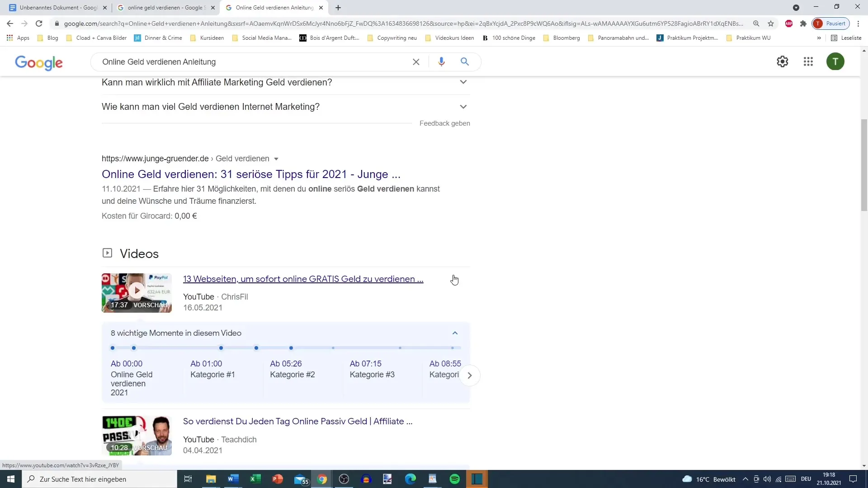Open Word from the taskbar

coord(233,479)
